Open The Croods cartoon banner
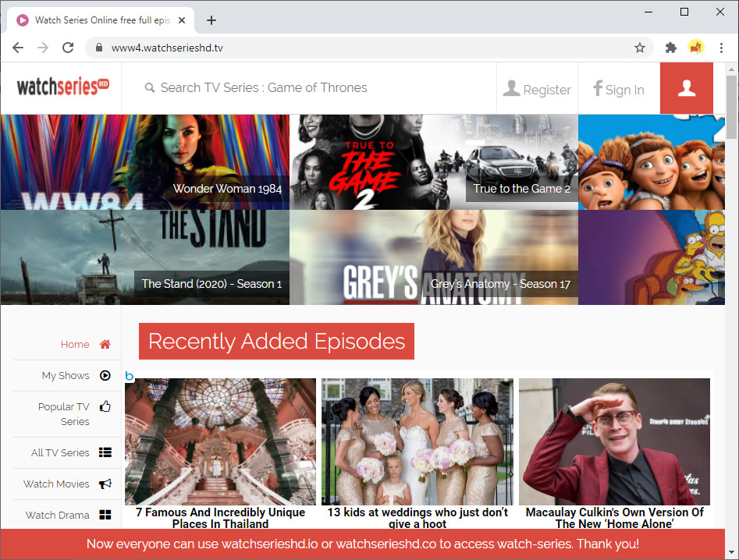The image size is (739, 560). point(652,162)
